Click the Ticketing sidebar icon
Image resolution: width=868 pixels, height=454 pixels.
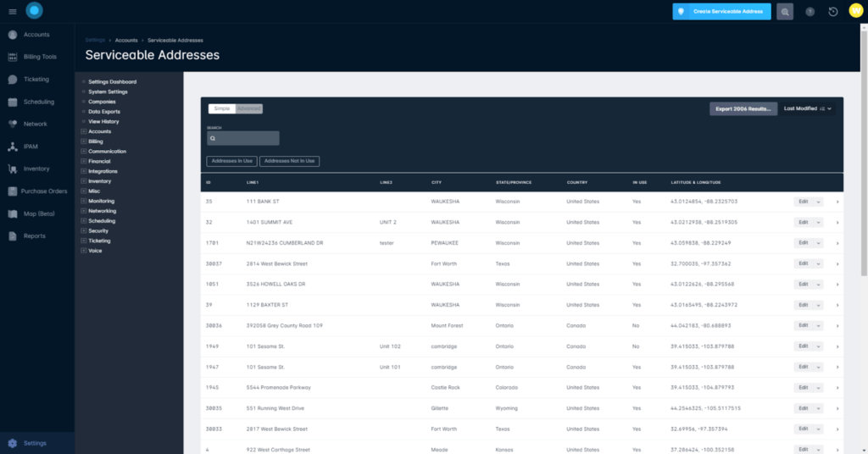pos(13,80)
